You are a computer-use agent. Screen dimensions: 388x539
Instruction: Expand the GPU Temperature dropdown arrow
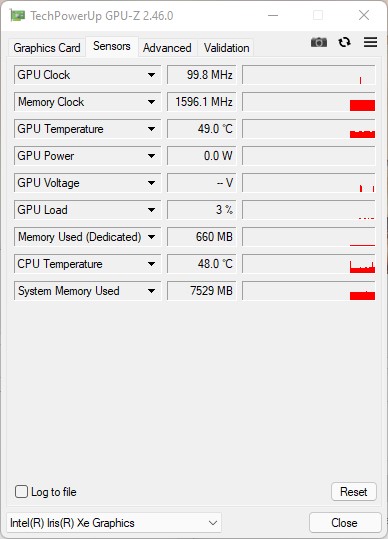point(151,129)
